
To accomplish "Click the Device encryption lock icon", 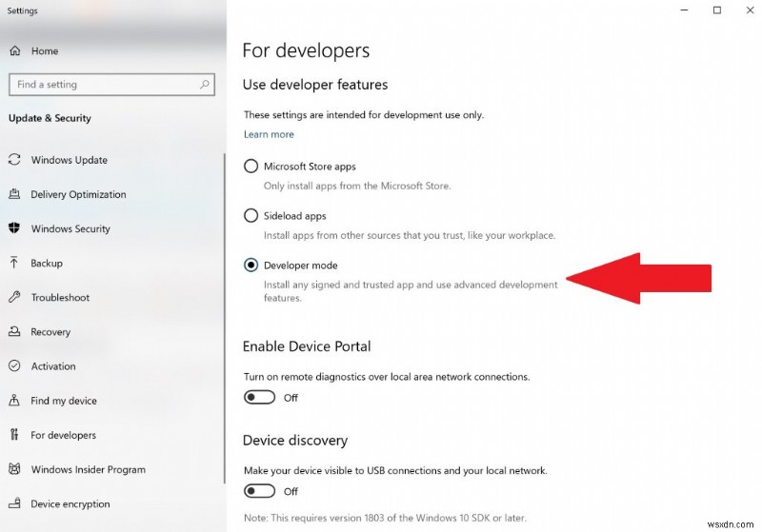I will coord(14,503).
